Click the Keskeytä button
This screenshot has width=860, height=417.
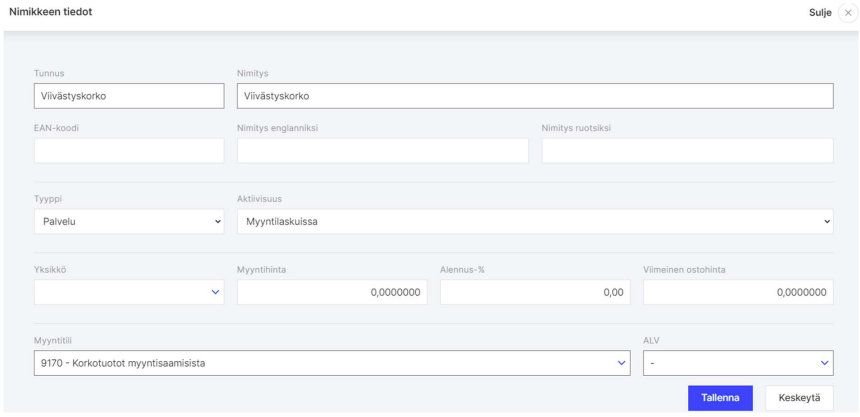coord(799,398)
